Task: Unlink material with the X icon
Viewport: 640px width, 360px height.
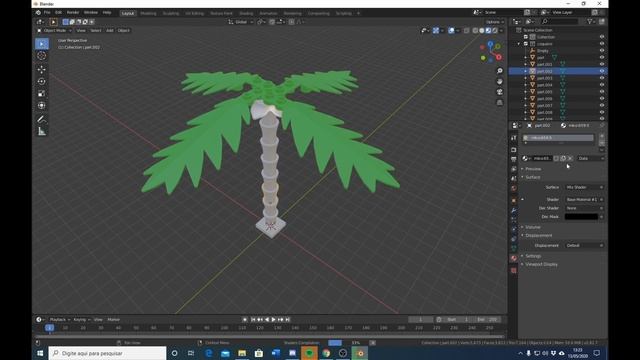Action: pyautogui.click(x=570, y=158)
